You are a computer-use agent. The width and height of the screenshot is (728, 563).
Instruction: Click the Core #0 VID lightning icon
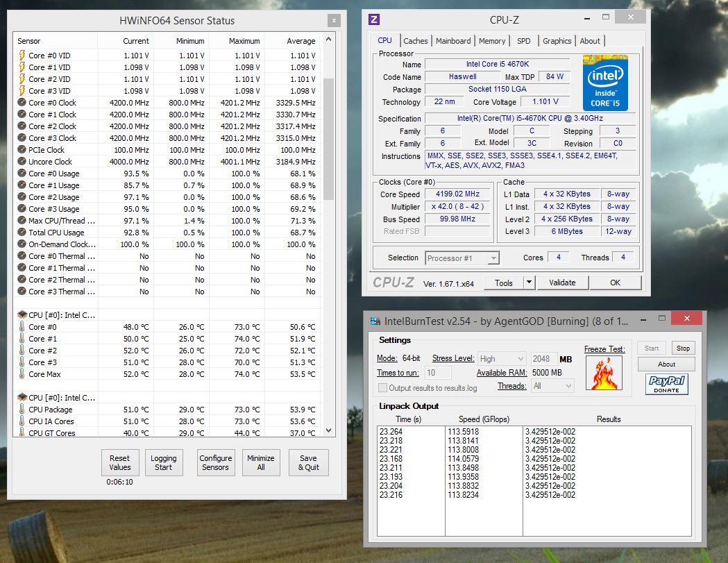(22, 56)
